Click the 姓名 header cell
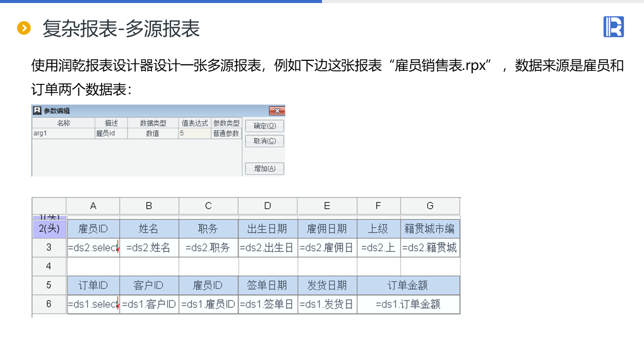644x362 pixels. (x=149, y=229)
